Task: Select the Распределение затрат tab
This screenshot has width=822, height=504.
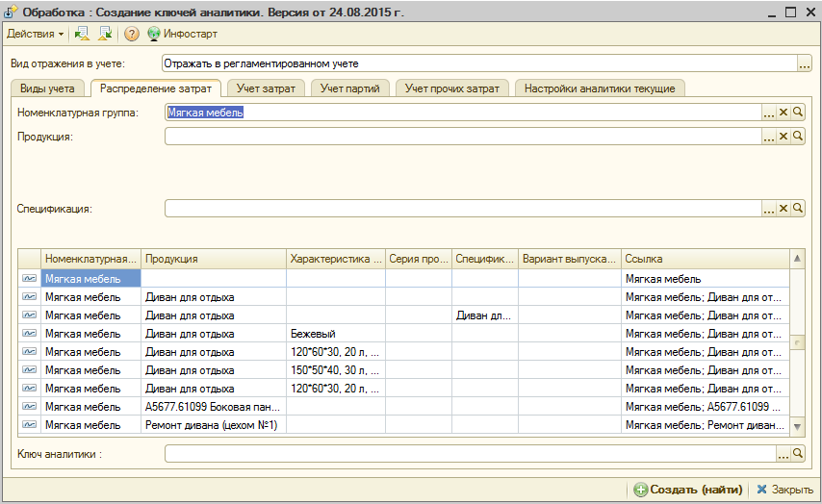Action: pyautogui.click(x=156, y=88)
